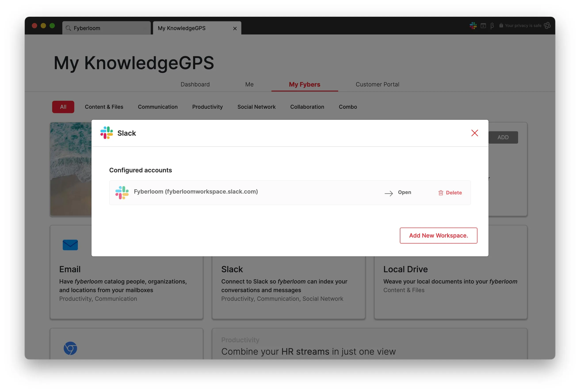Click the privacy lock icon
This screenshot has height=392, width=580.
501,25
